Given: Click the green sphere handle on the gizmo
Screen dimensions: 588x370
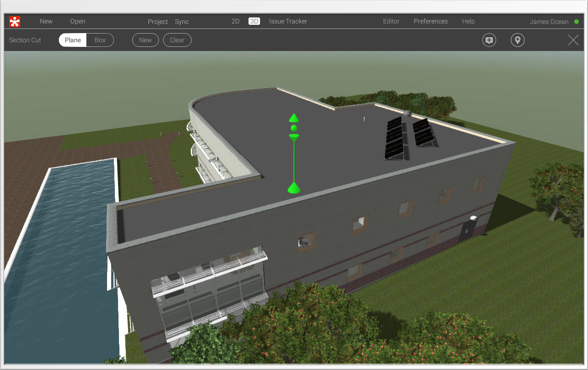Looking at the screenshot, I should 294,127.
